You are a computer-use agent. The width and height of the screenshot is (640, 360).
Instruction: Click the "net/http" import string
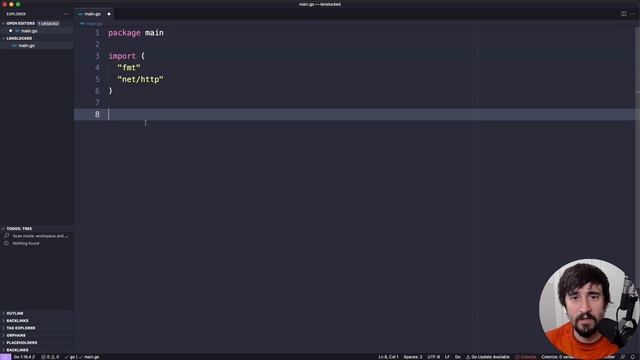[140, 79]
